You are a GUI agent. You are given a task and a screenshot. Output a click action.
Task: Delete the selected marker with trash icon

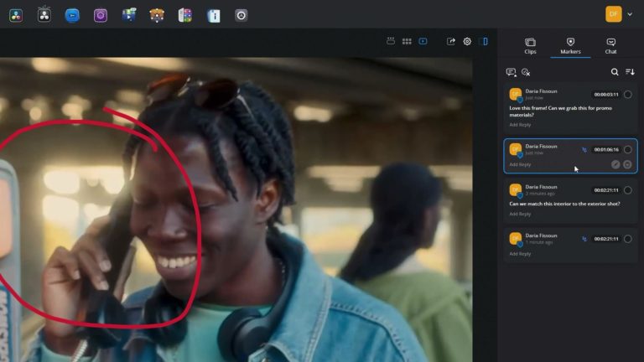[627, 164]
